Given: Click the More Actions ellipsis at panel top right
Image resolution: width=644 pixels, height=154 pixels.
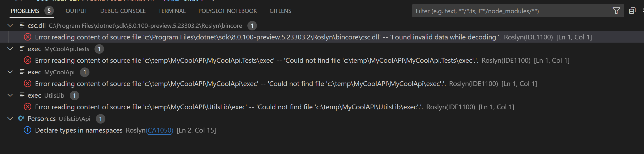Looking at the screenshot, I should [643, 11].
